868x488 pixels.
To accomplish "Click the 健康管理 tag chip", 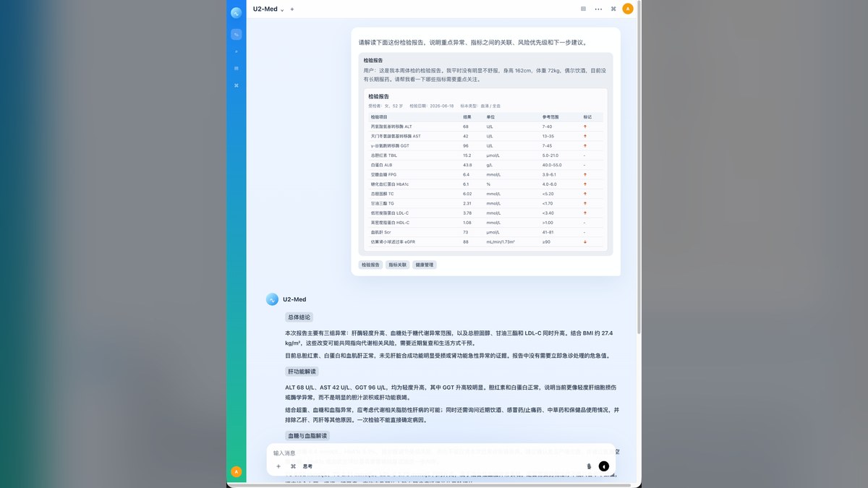I will (x=425, y=265).
